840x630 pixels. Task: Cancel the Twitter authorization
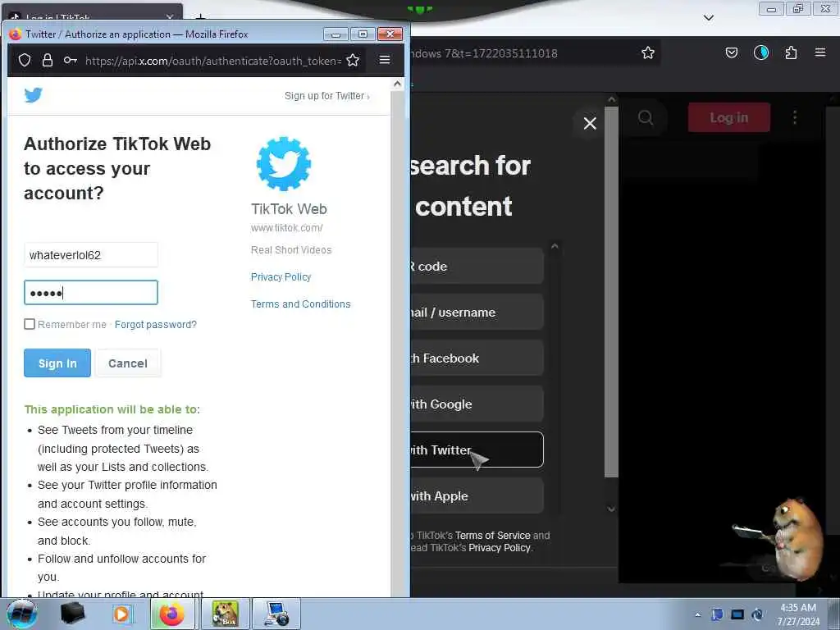(x=128, y=363)
